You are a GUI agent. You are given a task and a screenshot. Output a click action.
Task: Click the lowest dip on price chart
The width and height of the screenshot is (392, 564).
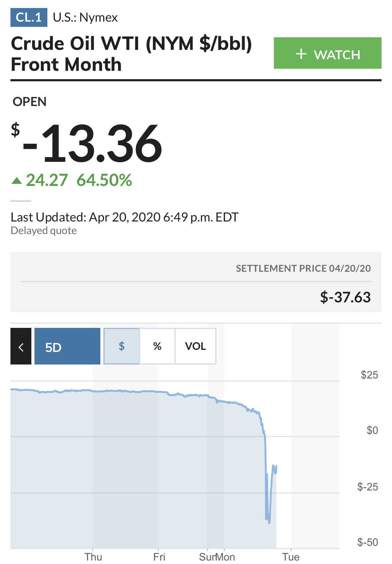[x=269, y=522]
